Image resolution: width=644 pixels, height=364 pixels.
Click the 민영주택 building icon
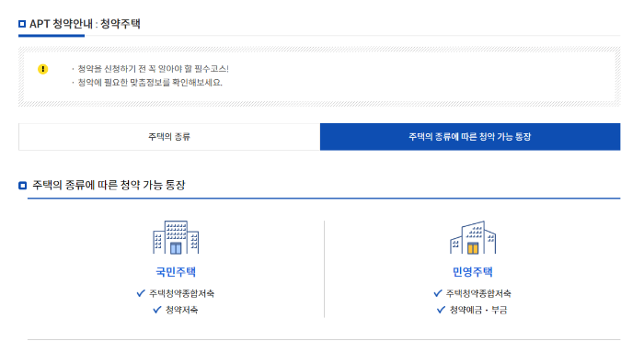pyautogui.click(x=473, y=237)
